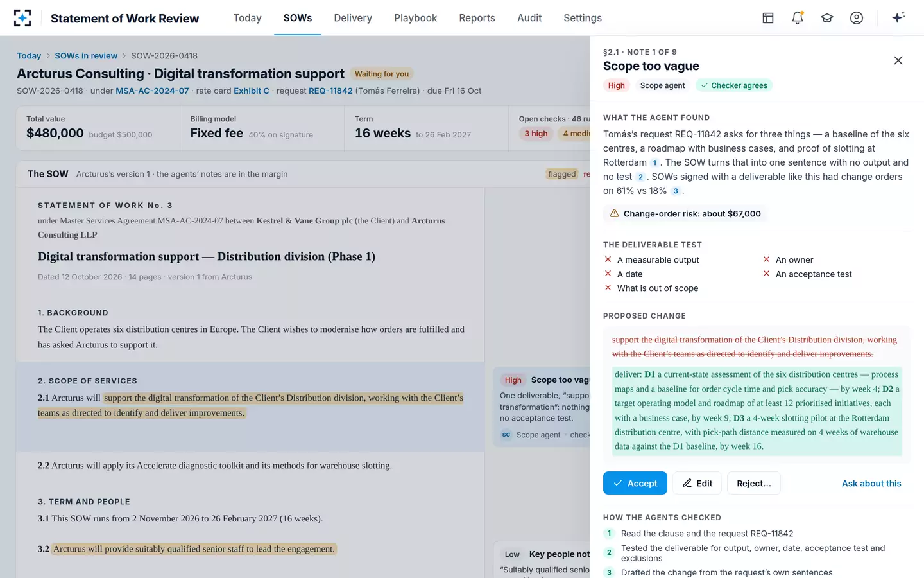Open citation 3 after '61% vs 18%'
Image resolution: width=924 pixels, height=578 pixels.
coord(676,191)
